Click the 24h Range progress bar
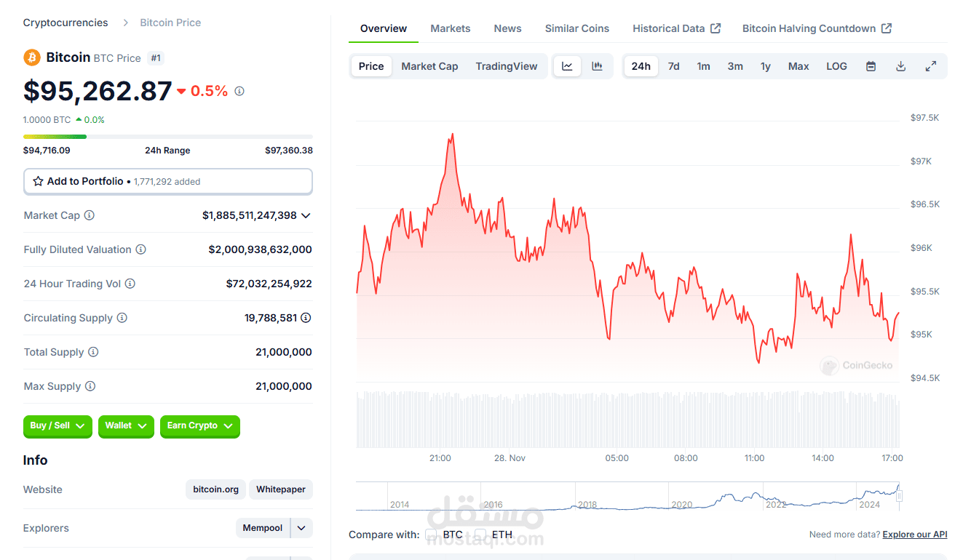 (168, 137)
